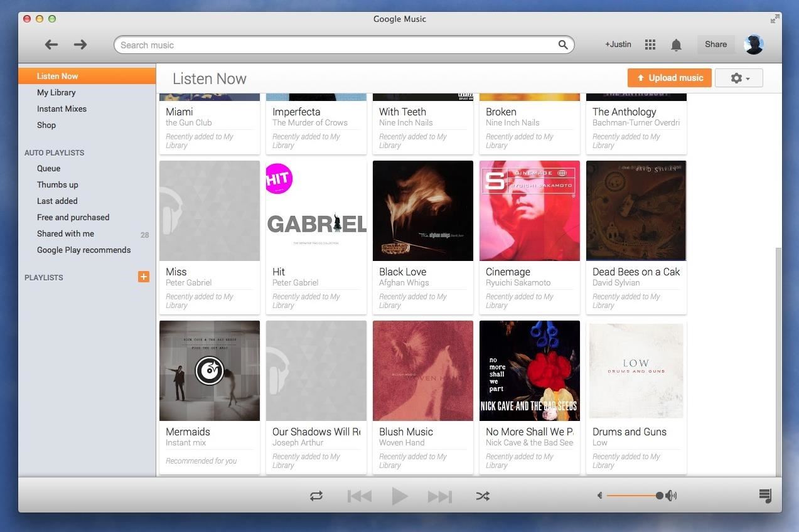The image size is (799, 532).
Task: Click the search magnifier icon
Action: pyautogui.click(x=563, y=45)
